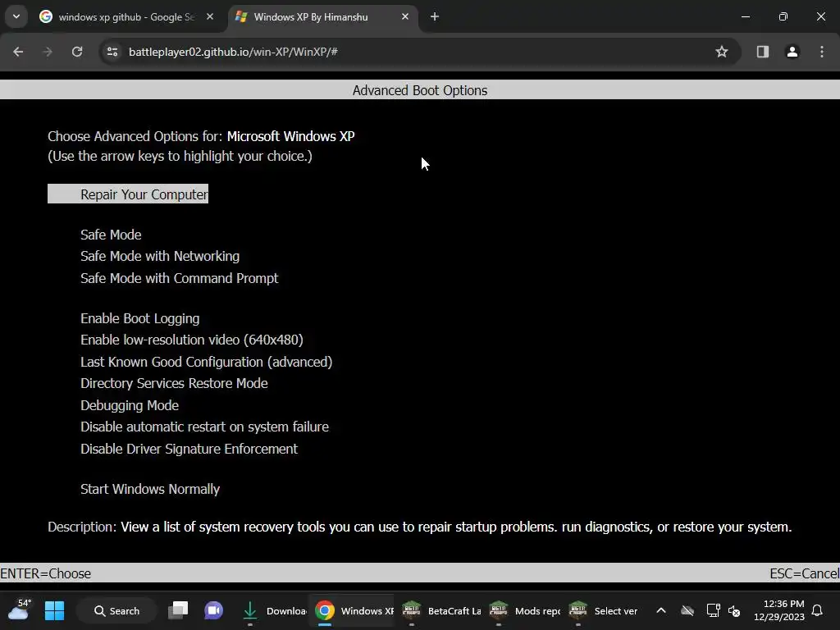Toggle the browser side panel
Image resolution: width=840 pixels, height=630 pixels.
click(763, 52)
